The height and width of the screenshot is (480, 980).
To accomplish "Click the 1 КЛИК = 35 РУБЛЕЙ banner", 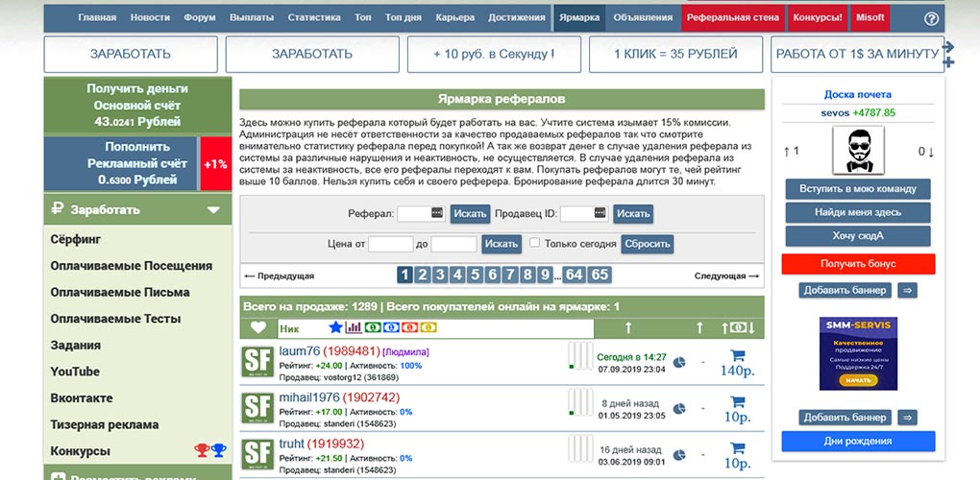I will (x=675, y=55).
